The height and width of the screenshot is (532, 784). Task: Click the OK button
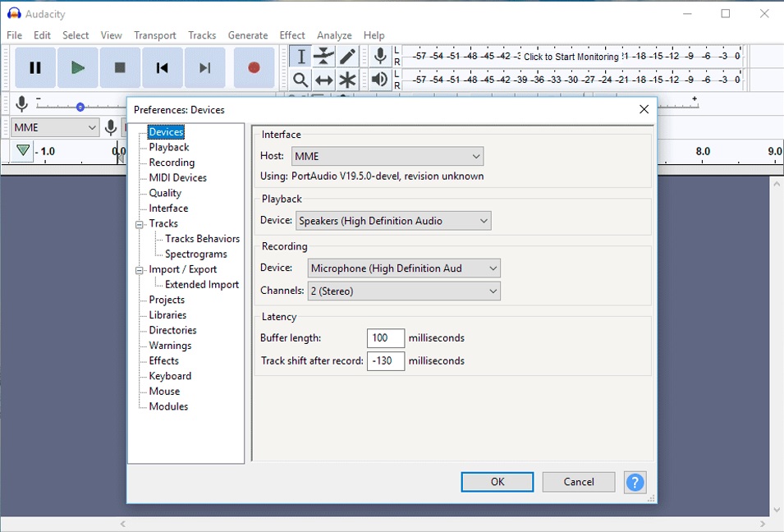pyautogui.click(x=497, y=482)
